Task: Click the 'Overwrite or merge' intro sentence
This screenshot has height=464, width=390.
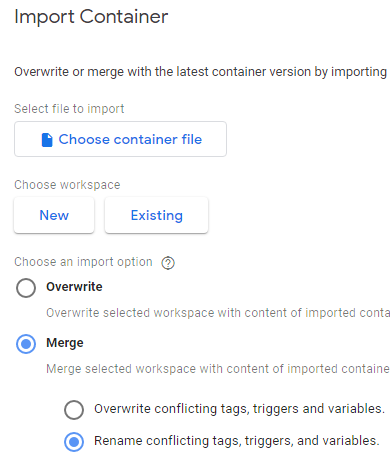Action: (x=201, y=72)
